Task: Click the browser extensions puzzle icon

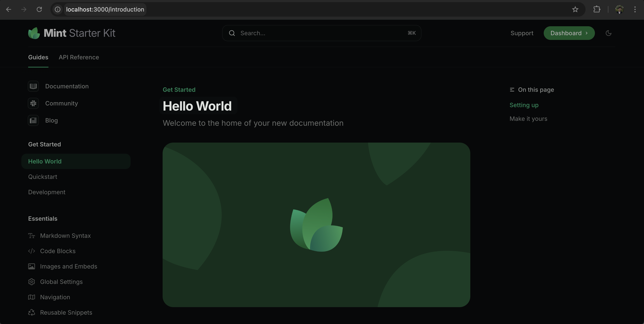Action: tap(597, 10)
